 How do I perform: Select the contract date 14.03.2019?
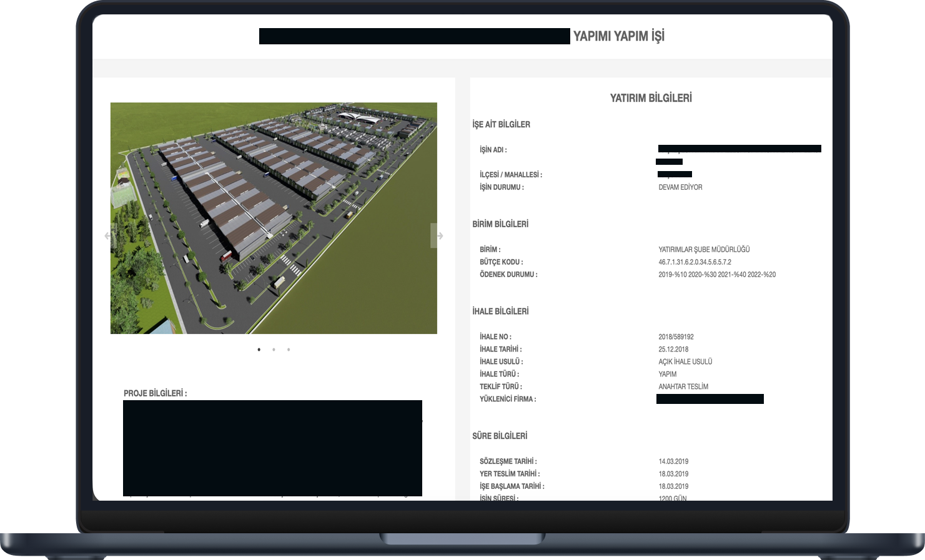tap(673, 462)
